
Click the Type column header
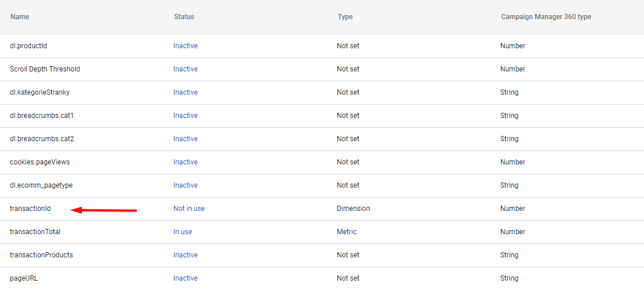pos(345,17)
